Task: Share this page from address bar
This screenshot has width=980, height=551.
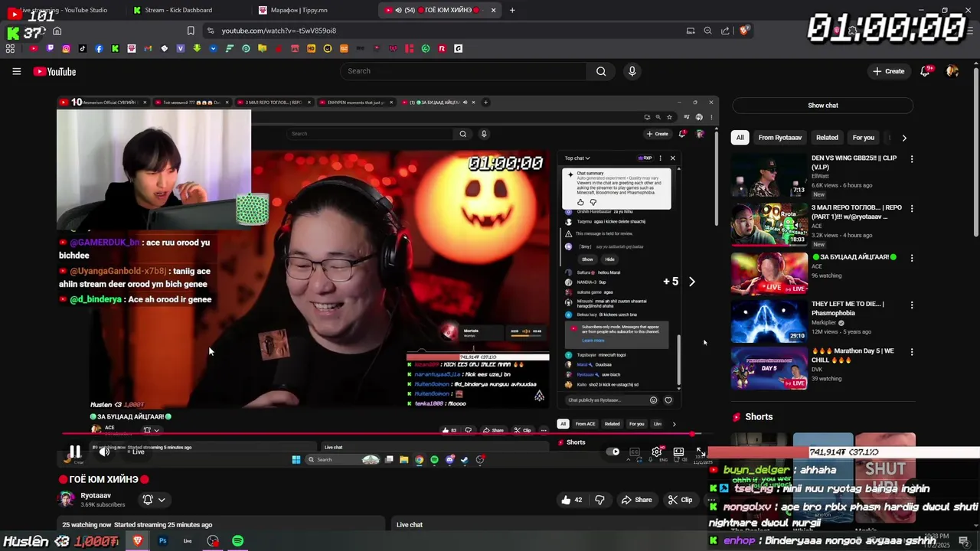Action: [x=725, y=31]
